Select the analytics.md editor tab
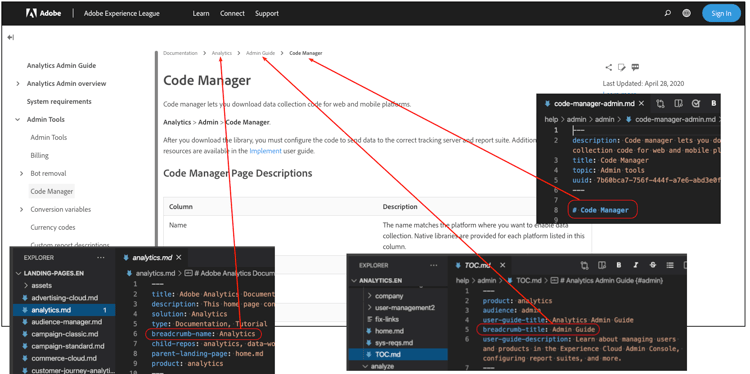The height and width of the screenshot is (374, 750). coord(152,258)
